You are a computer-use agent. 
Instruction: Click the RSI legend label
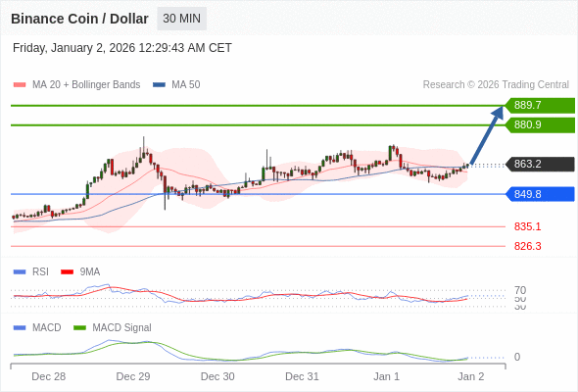[x=40, y=272]
